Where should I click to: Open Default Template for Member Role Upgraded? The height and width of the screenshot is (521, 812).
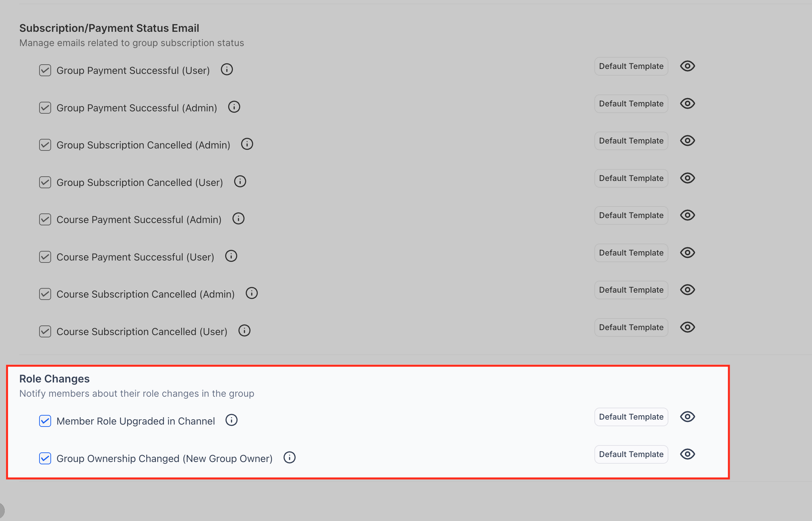(631, 417)
